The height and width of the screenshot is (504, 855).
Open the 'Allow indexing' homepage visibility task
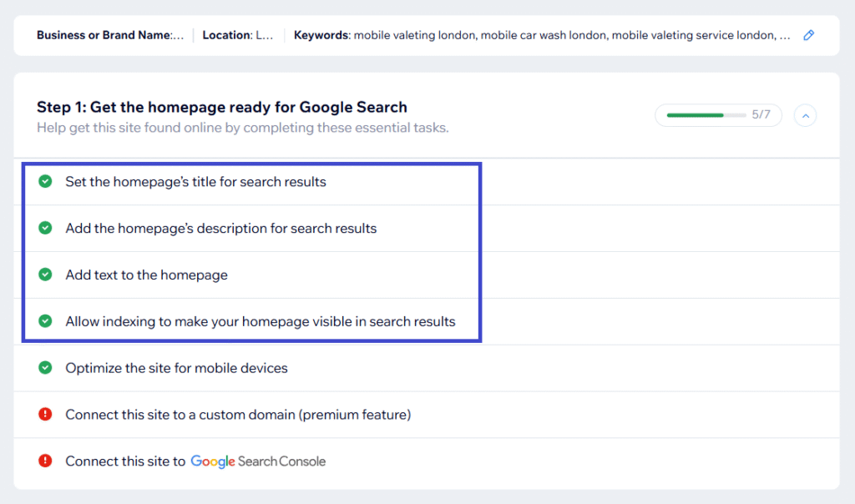[260, 322]
